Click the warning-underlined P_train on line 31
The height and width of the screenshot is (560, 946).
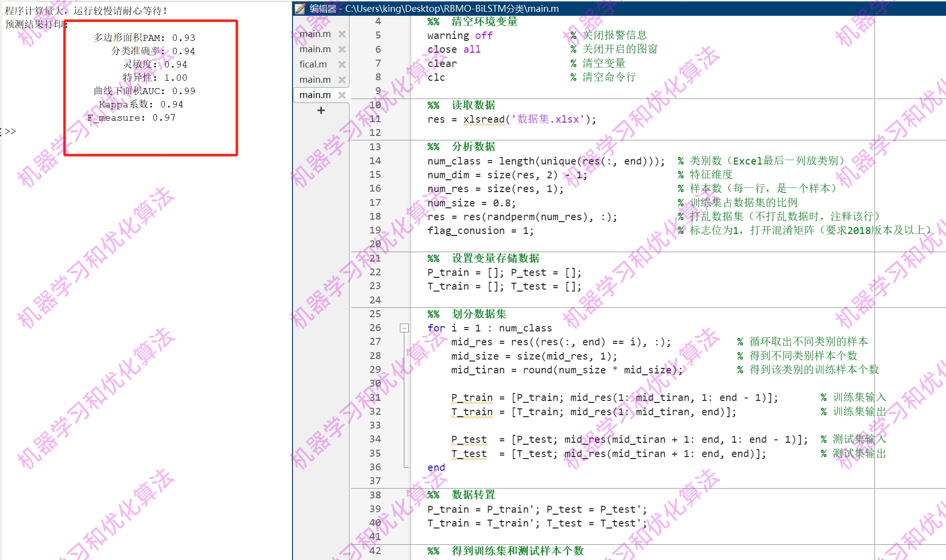click(472, 397)
